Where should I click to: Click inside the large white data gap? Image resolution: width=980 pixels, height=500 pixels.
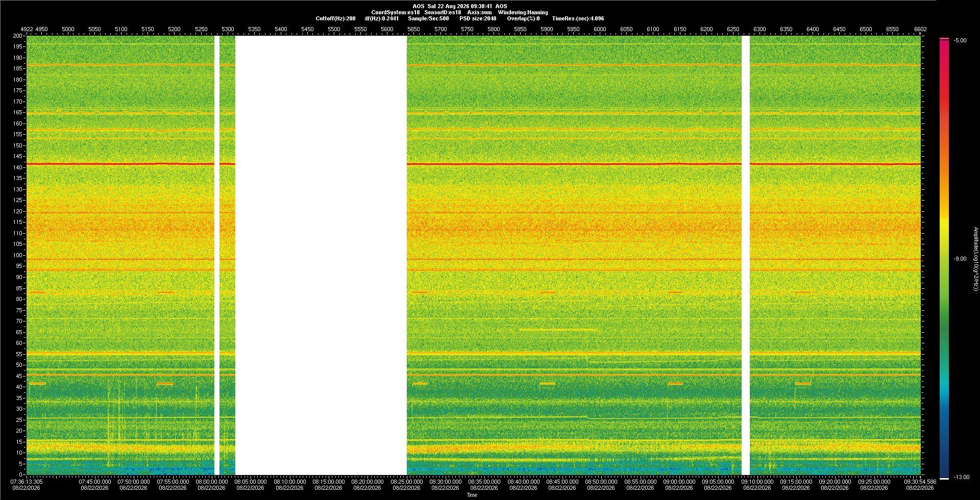coord(321,255)
